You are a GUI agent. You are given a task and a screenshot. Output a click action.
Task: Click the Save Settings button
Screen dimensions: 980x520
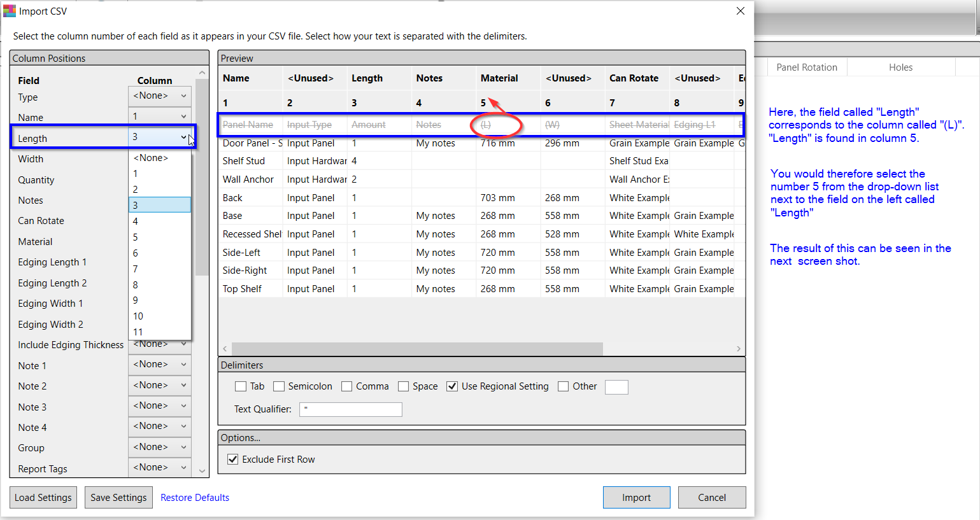tap(118, 498)
